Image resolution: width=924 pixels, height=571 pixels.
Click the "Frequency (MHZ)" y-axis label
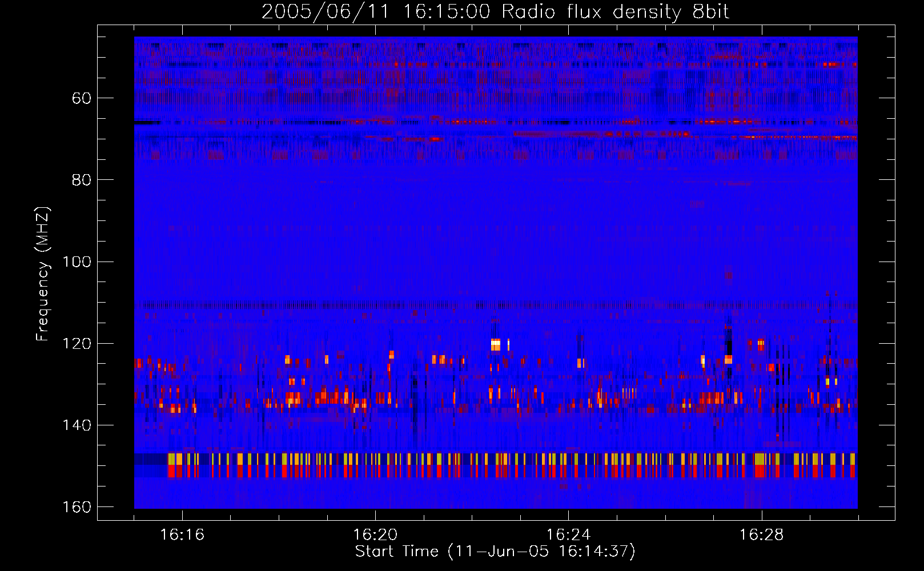43,274
